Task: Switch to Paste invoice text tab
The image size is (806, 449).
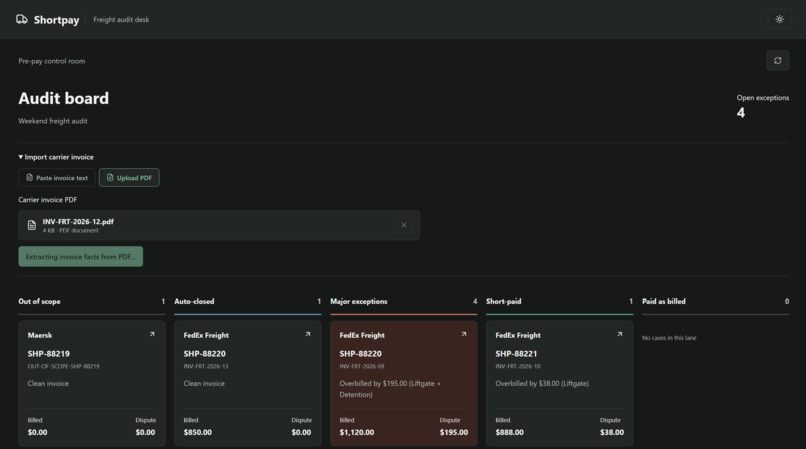Action: pyautogui.click(x=57, y=177)
